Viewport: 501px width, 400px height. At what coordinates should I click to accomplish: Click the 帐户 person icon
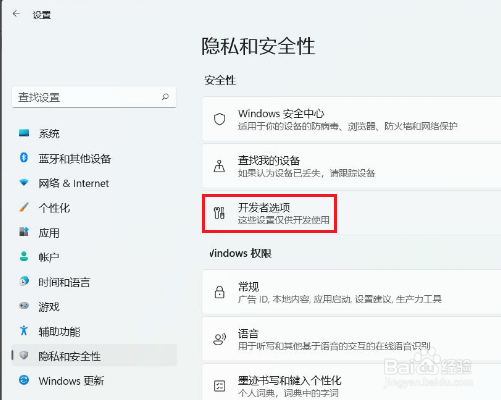[x=24, y=256]
